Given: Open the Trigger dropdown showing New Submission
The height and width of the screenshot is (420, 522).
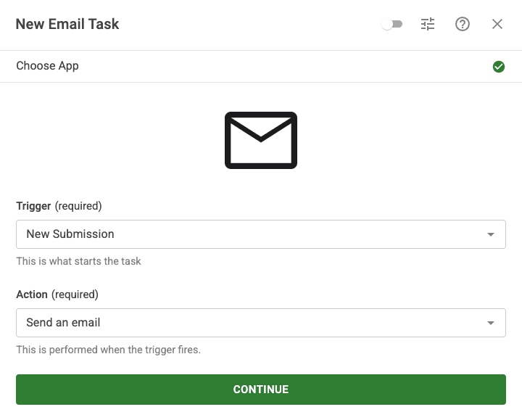Looking at the screenshot, I should click(x=261, y=234).
